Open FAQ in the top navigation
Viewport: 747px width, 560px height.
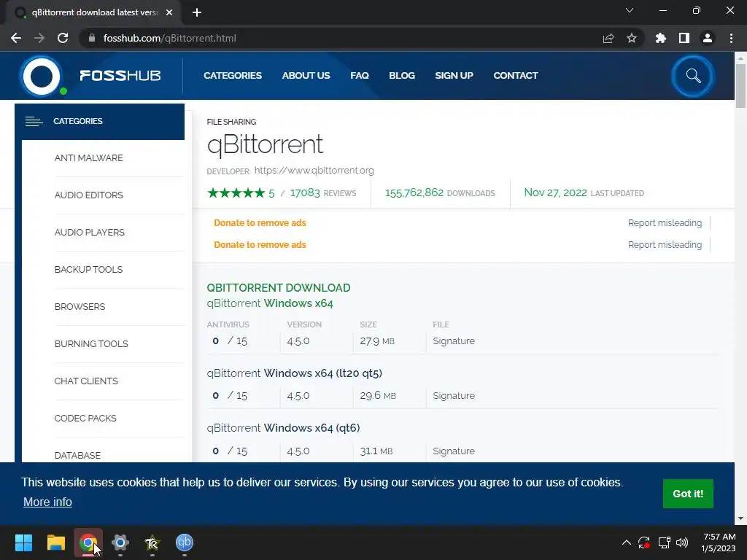360,76
